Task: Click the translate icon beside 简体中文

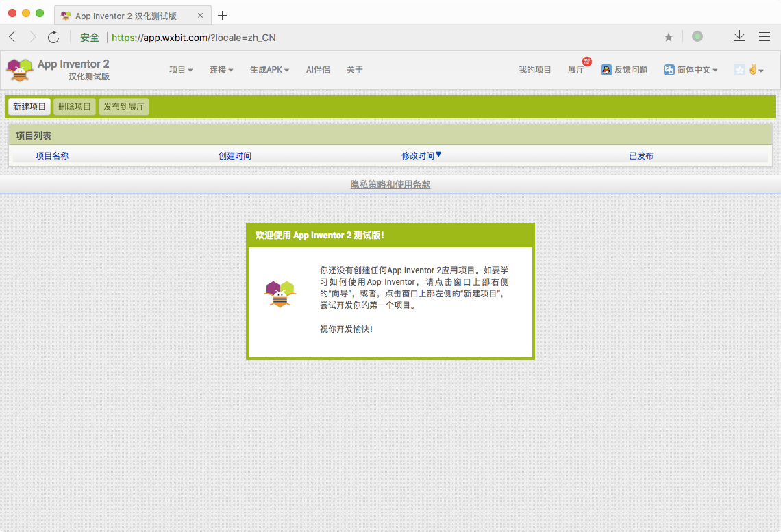Action: (x=668, y=69)
